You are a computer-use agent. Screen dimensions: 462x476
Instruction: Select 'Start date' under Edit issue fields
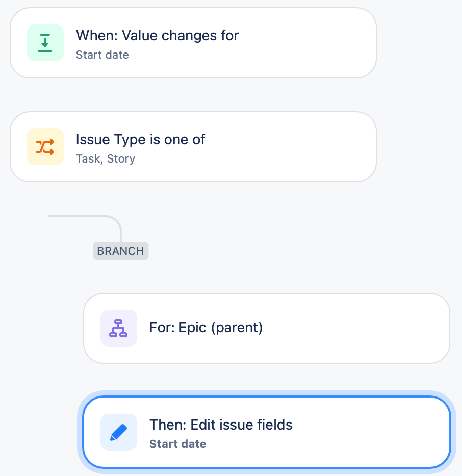(177, 444)
